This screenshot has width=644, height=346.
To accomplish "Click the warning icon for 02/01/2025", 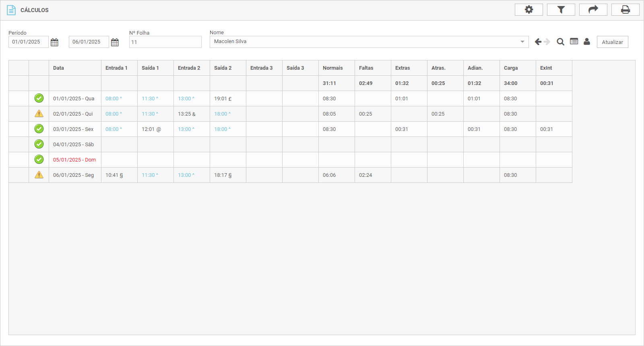I will (39, 114).
